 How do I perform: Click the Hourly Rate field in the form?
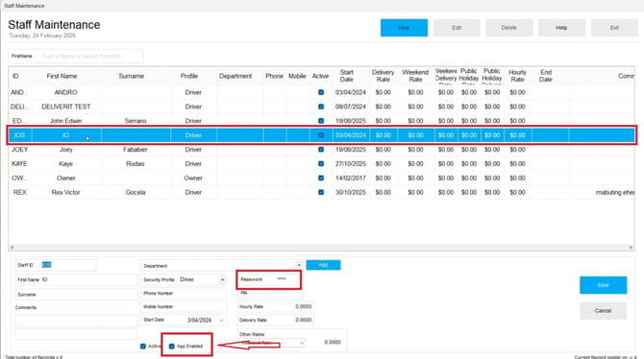(x=276, y=306)
